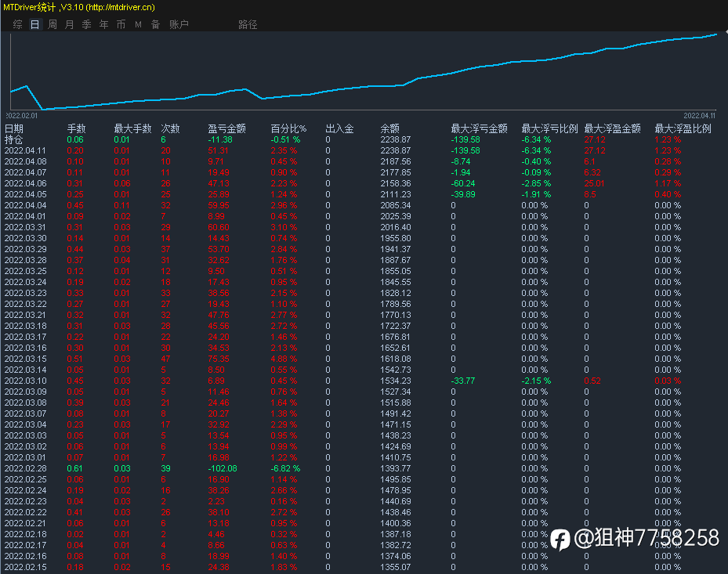Click the 最大手数 column header
The image size is (728, 574).
pos(132,128)
